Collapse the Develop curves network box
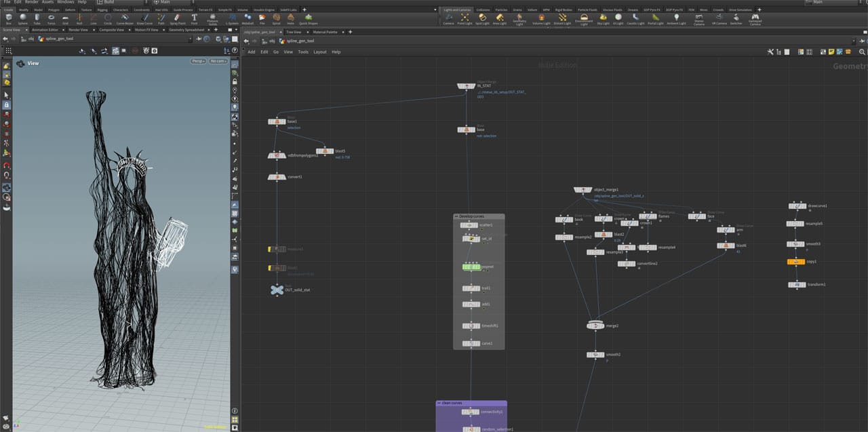This screenshot has height=432, width=868. (x=456, y=216)
